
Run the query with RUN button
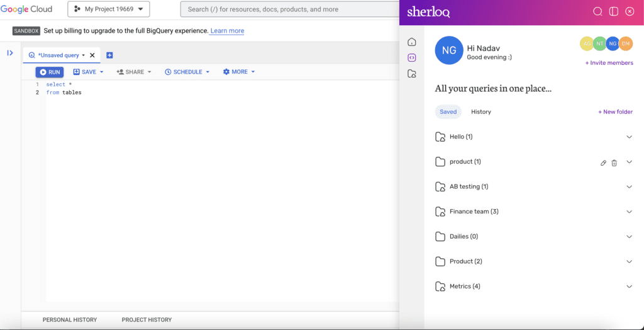pos(50,72)
